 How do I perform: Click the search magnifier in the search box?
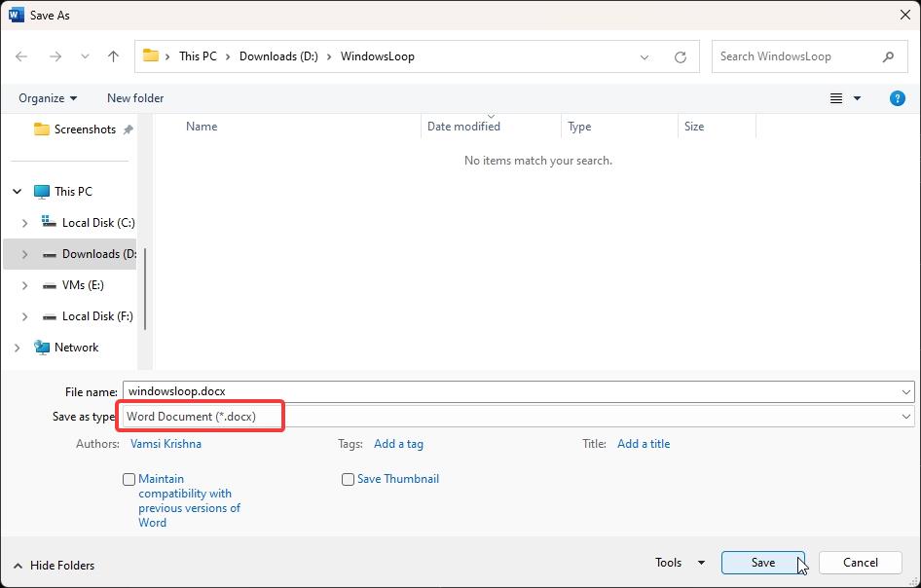(887, 56)
